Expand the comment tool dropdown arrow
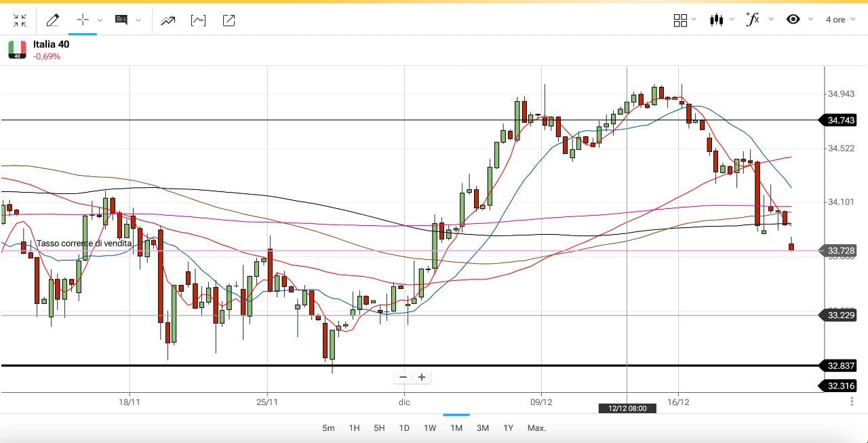868x443 pixels. pos(138,20)
